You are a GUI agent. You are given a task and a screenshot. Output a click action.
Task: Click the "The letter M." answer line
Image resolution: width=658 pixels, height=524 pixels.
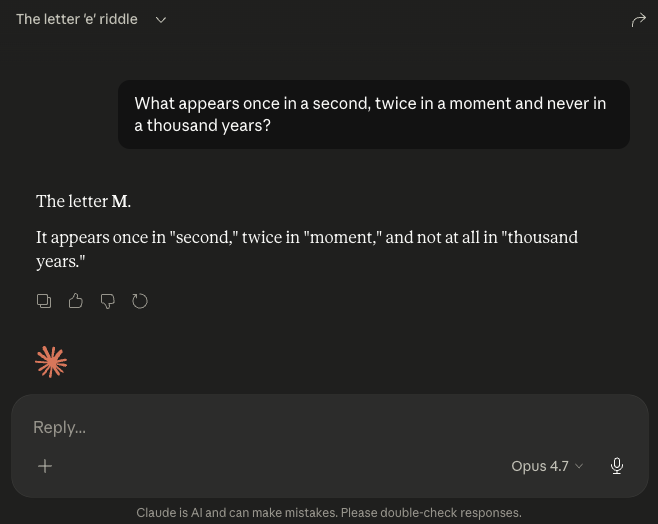pos(83,202)
